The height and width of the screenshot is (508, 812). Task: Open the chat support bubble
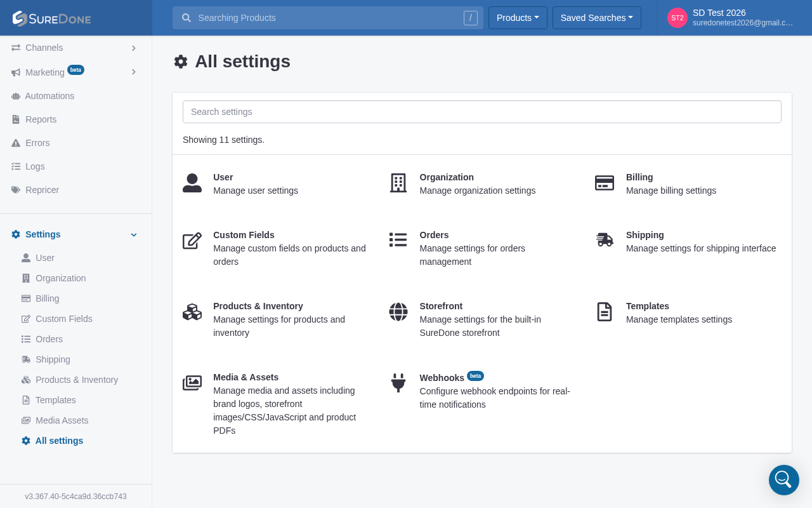click(x=784, y=480)
